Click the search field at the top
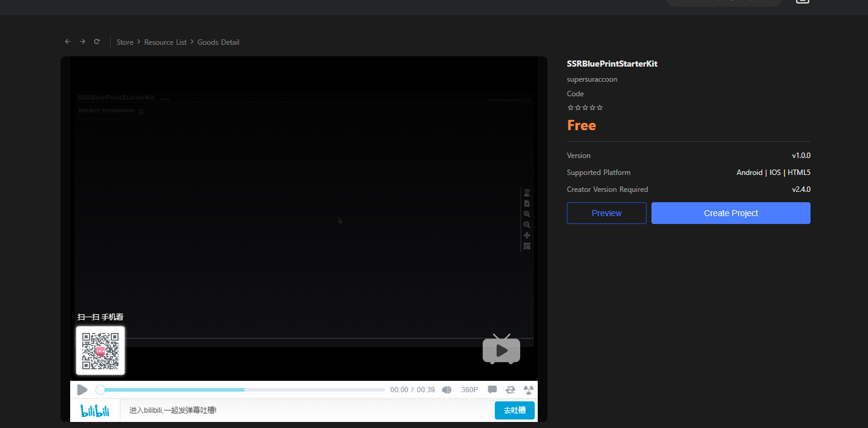This screenshot has height=428, width=868. point(724,2)
